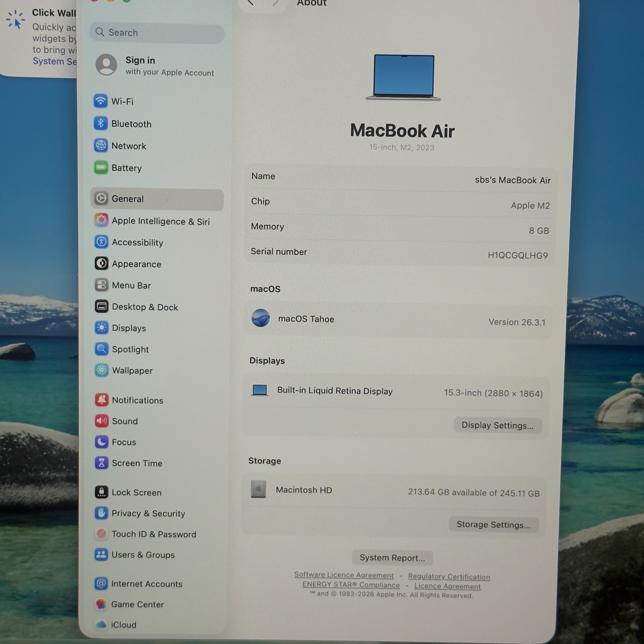Screen dimensions: 644x644
Task: Click the large "MacBook Air" title
Action: (x=402, y=131)
